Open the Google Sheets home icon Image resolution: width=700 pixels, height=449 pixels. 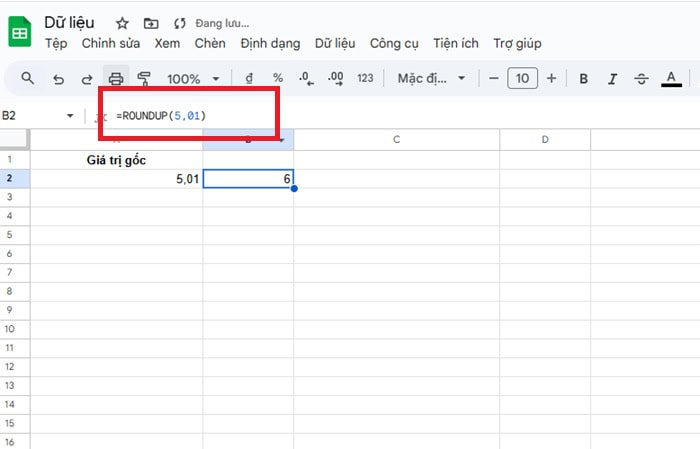pos(20,31)
